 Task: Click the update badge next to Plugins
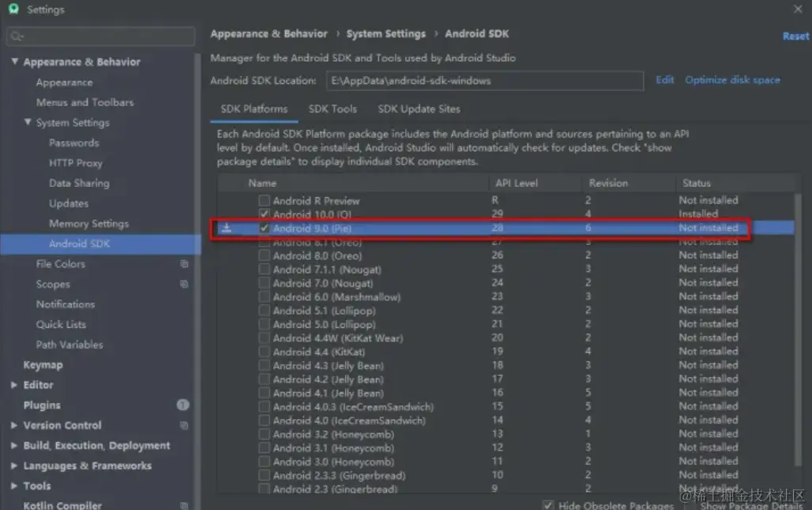point(183,405)
